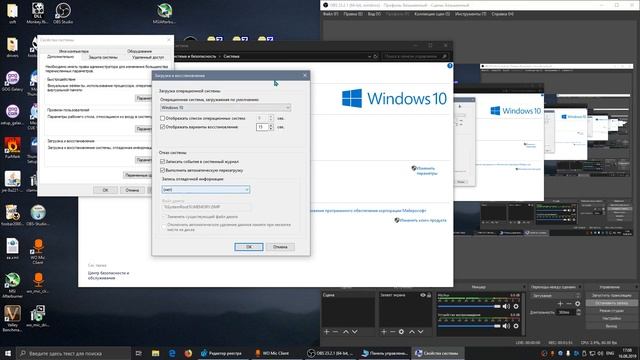Open transition properties gear icon

point(578,304)
